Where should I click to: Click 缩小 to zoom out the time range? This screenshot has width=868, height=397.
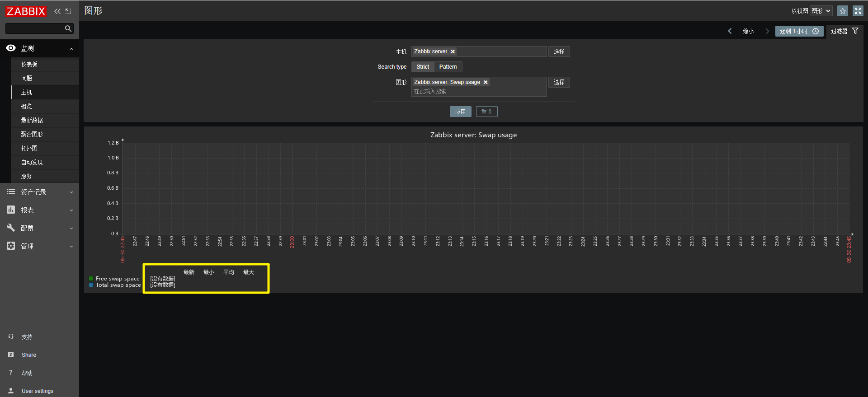pos(749,31)
